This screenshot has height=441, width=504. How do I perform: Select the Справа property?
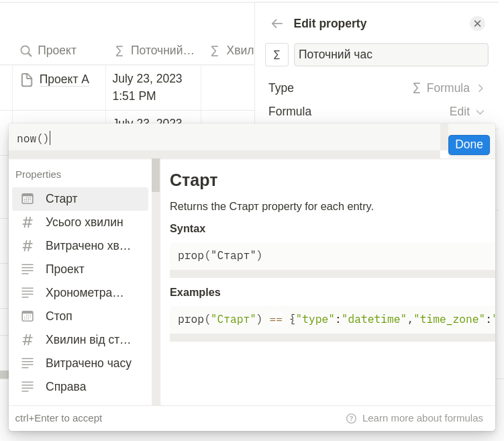click(66, 387)
